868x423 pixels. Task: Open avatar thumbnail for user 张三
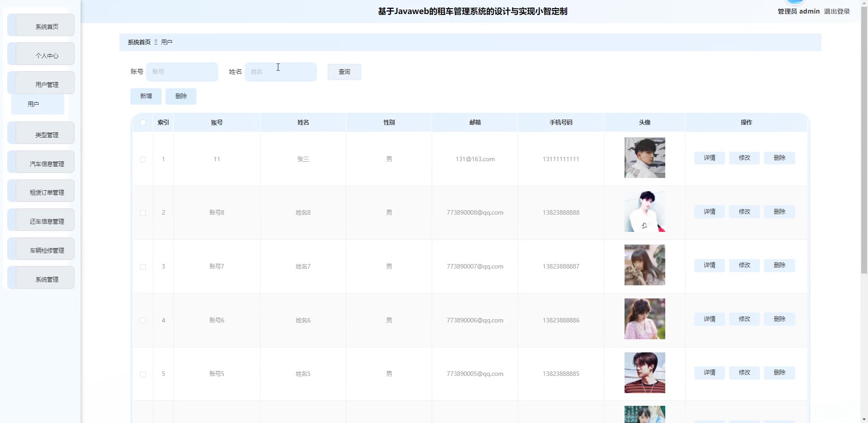[x=644, y=158]
